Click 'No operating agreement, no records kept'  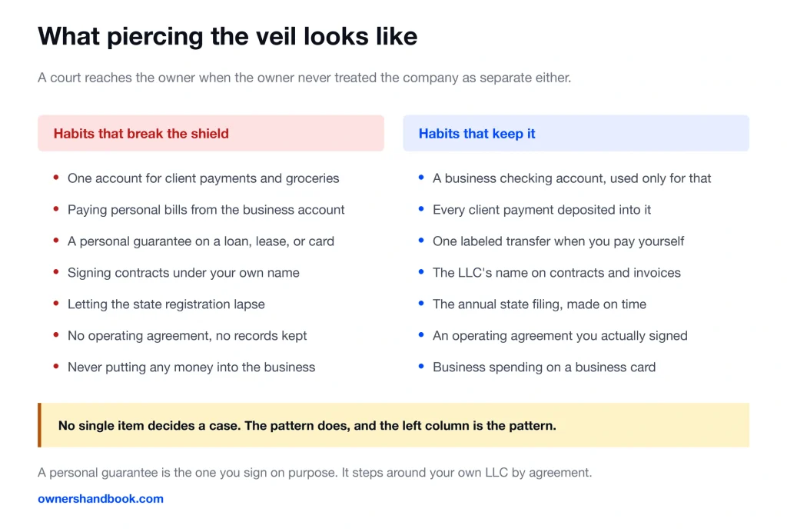[188, 336]
